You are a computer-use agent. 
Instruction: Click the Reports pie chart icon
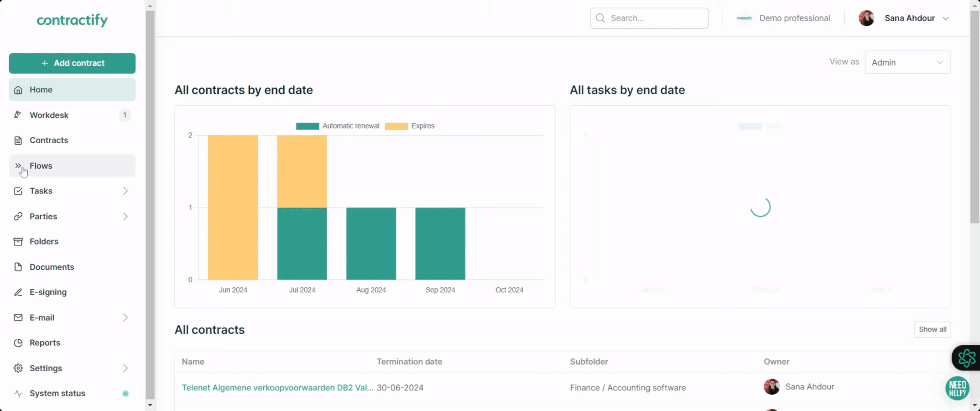18,343
